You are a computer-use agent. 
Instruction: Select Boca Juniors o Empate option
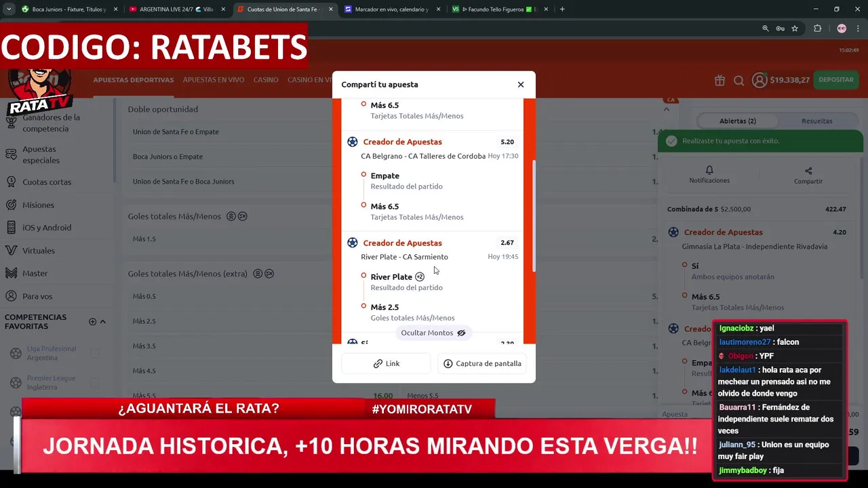167,157
